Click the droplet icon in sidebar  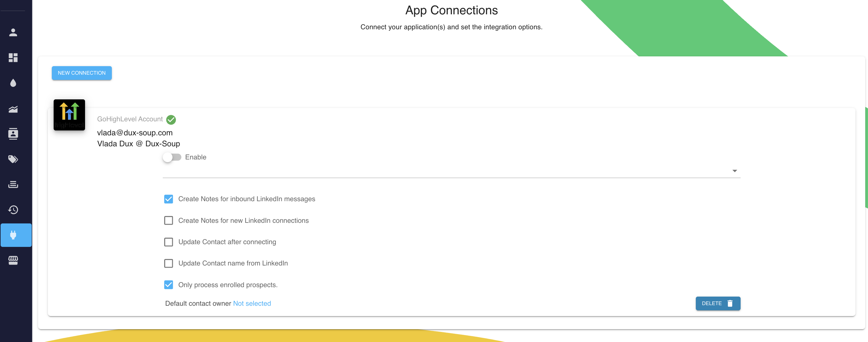click(x=13, y=83)
